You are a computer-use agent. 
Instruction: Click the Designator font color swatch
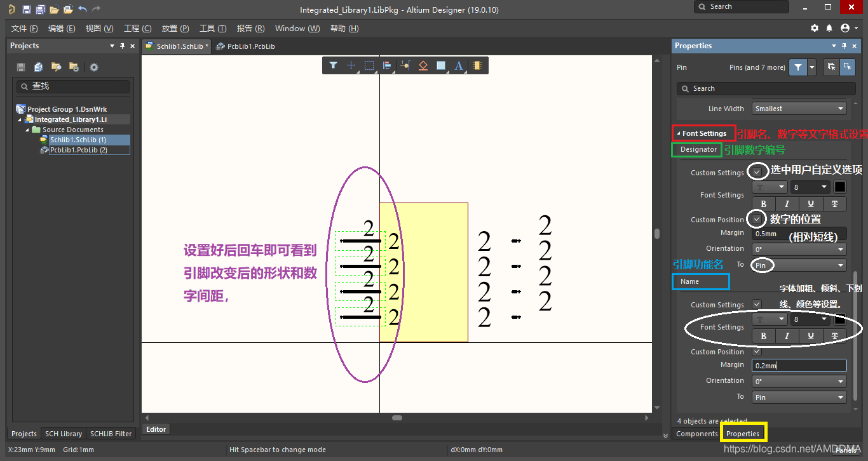pyautogui.click(x=839, y=187)
